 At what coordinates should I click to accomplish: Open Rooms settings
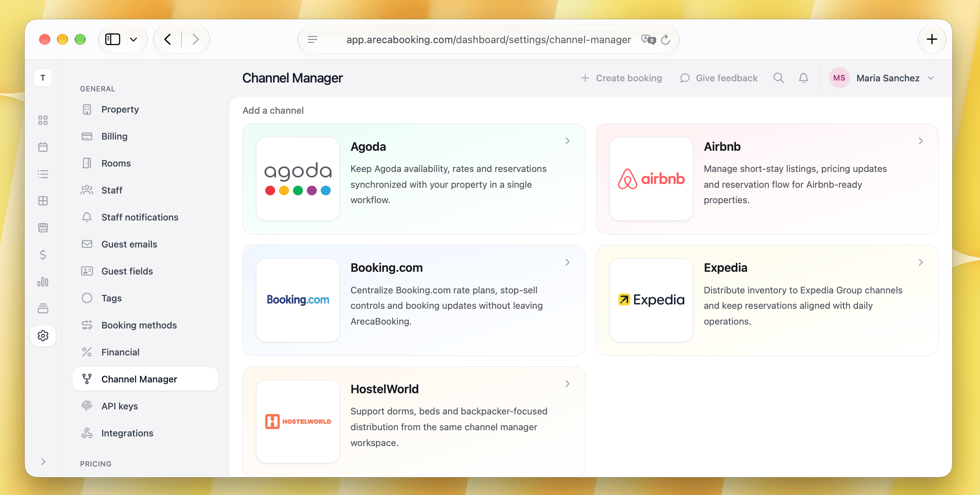(x=145, y=163)
